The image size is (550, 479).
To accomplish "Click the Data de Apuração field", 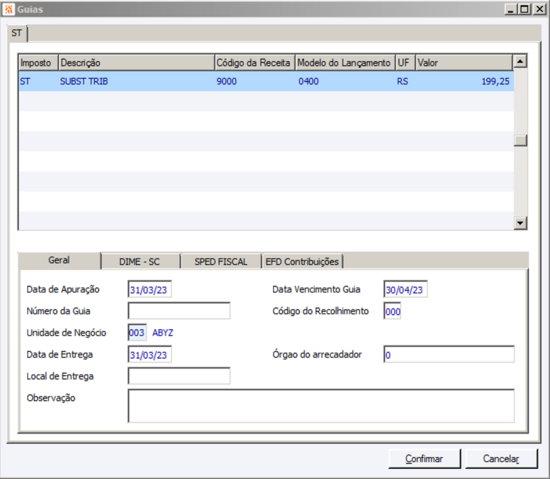I will pyautogui.click(x=149, y=290).
